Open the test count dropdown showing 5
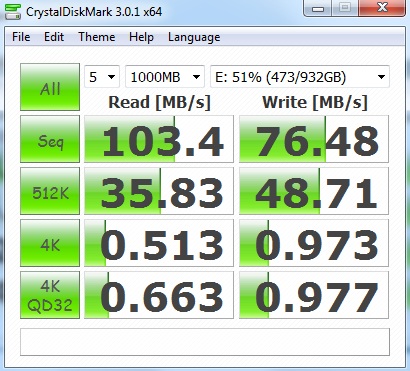The image size is (410, 371). pos(102,77)
